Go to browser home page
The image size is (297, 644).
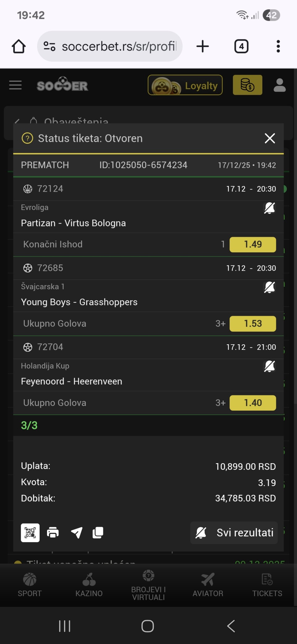(x=19, y=46)
